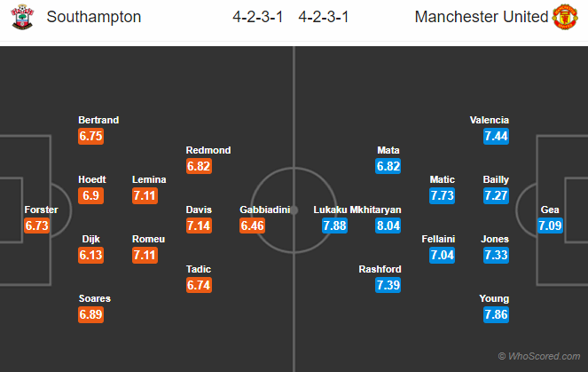This screenshot has width=588, height=372.
Task: Open Tadic's 6.74 rating badge
Action: pyautogui.click(x=199, y=285)
